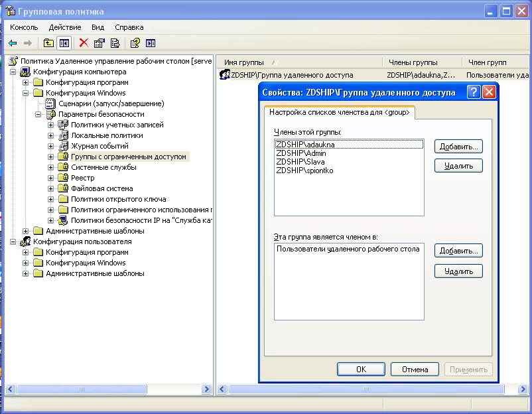Click Добавить for group members list
The width and height of the screenshot is (532, 414).
458,147
